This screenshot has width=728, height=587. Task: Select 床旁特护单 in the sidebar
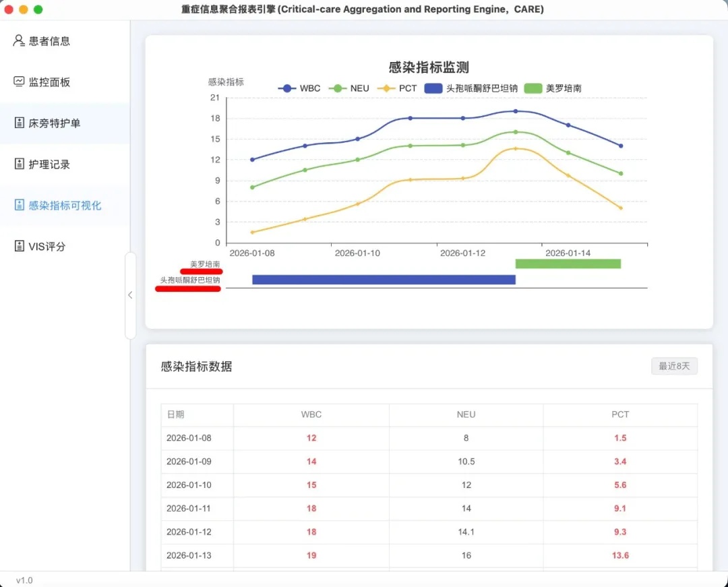65,123
